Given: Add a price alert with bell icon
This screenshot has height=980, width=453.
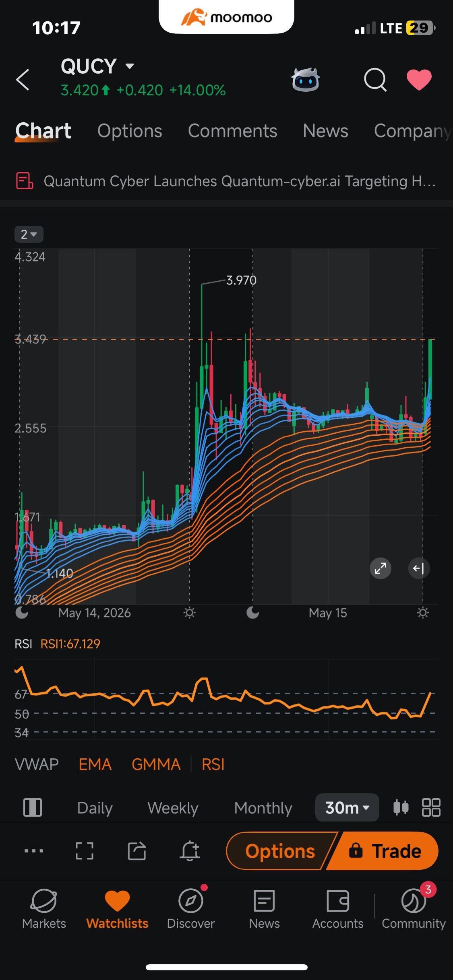Looking at the screenshot, I should pos(190,851).
